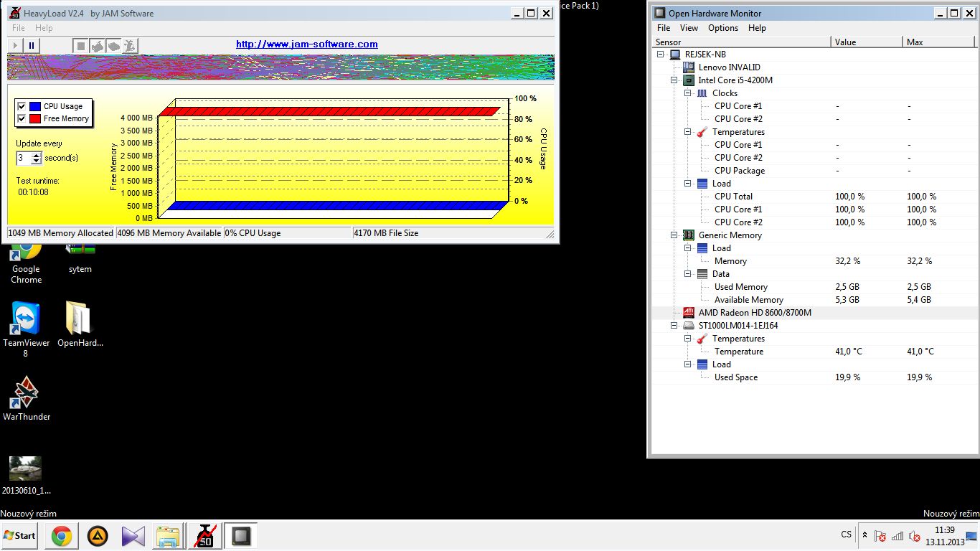Collapse the Generic Memory node
Viewport: 980px width, 551px height.
pos(674,235)
